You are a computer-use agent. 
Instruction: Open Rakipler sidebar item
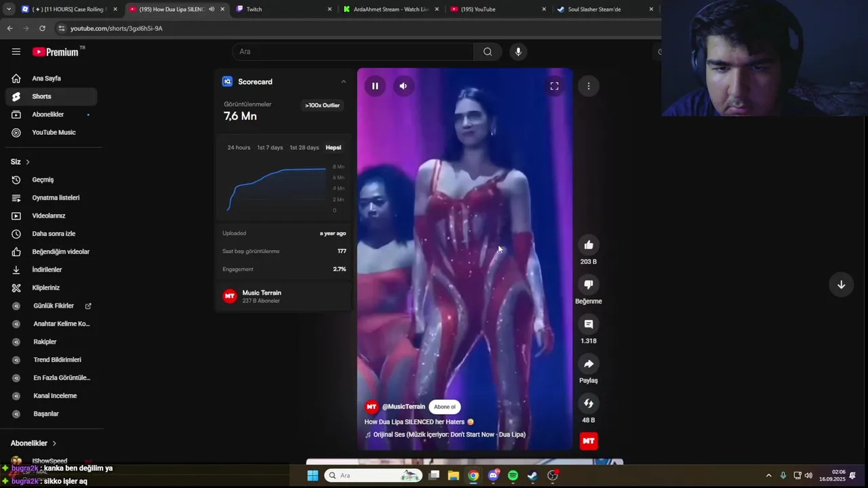51,342
